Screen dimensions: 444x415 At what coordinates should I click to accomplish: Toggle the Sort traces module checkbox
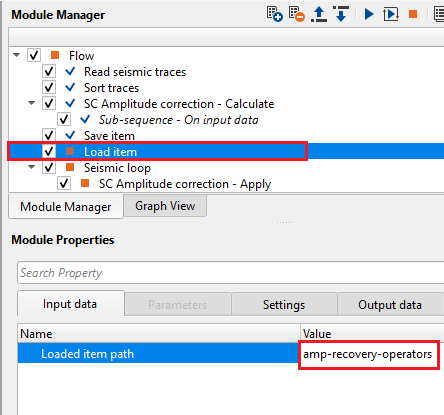[49, 87]
